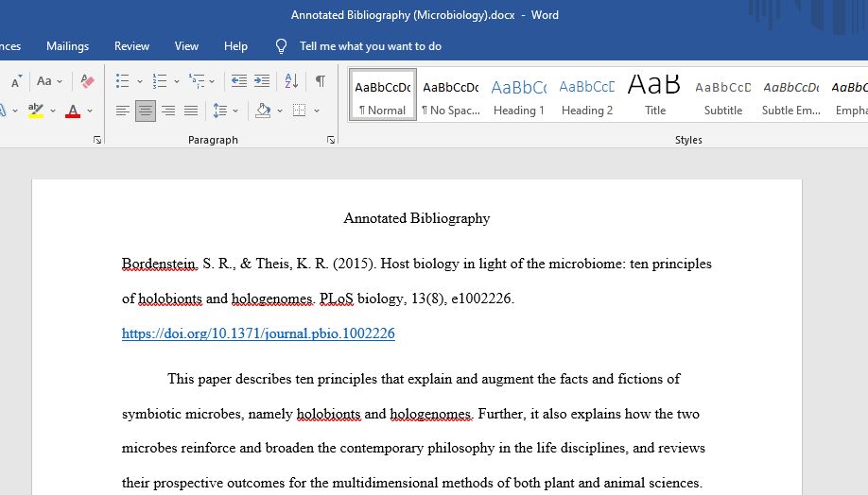
Task: Click the word PLoS in citation
Action: (336, 299)
